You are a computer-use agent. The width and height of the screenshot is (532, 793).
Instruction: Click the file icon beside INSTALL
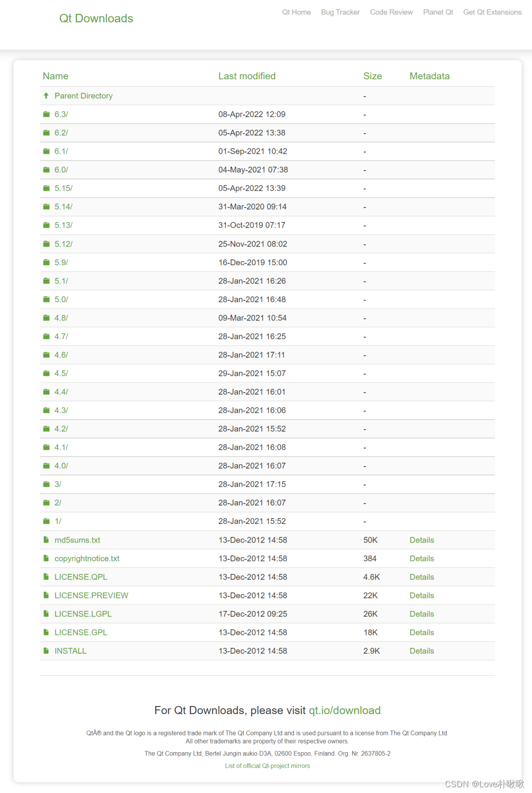click(46, 651)
